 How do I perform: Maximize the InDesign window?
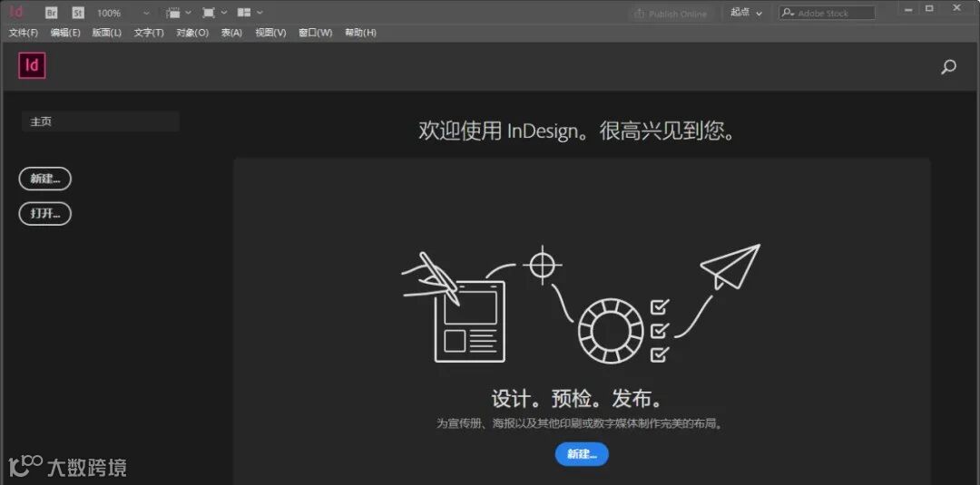(x=930, y=8)
